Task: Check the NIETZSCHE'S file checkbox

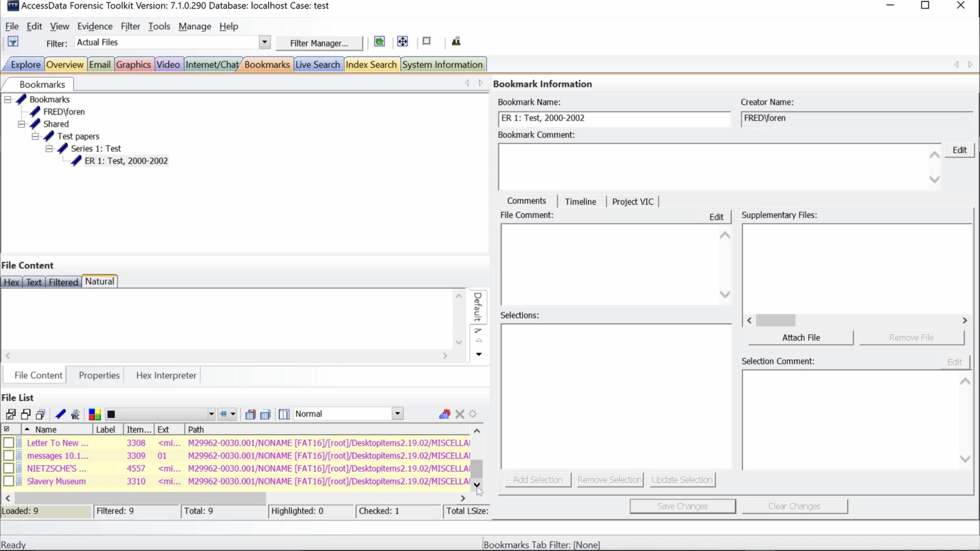Action: coord(8,468)
